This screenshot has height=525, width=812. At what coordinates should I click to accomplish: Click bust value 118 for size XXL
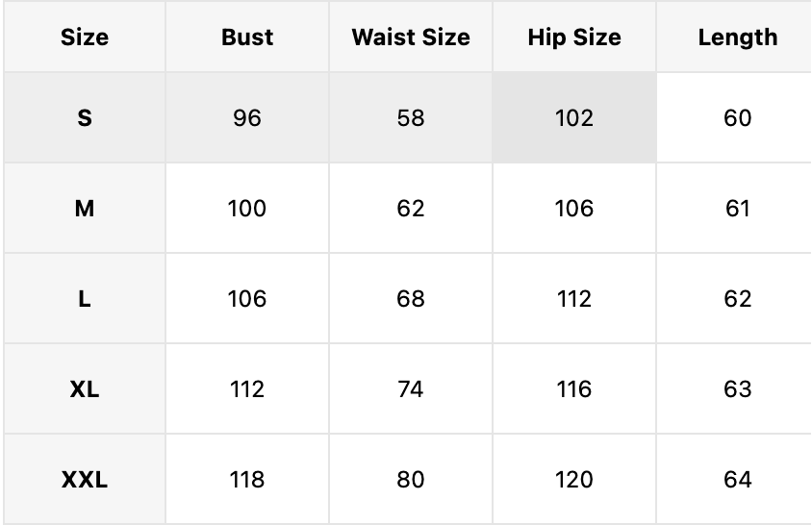point(247,479)
